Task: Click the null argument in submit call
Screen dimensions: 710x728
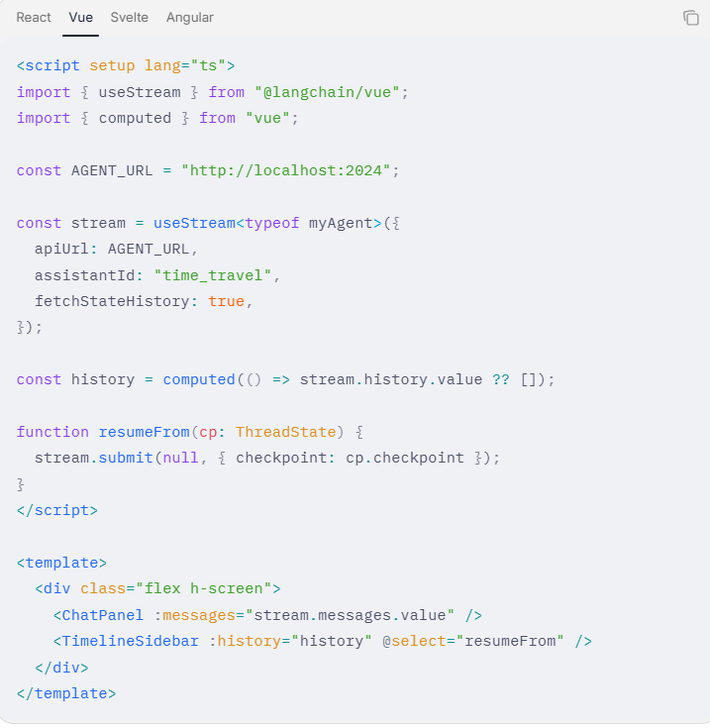Action: (180, 459)
